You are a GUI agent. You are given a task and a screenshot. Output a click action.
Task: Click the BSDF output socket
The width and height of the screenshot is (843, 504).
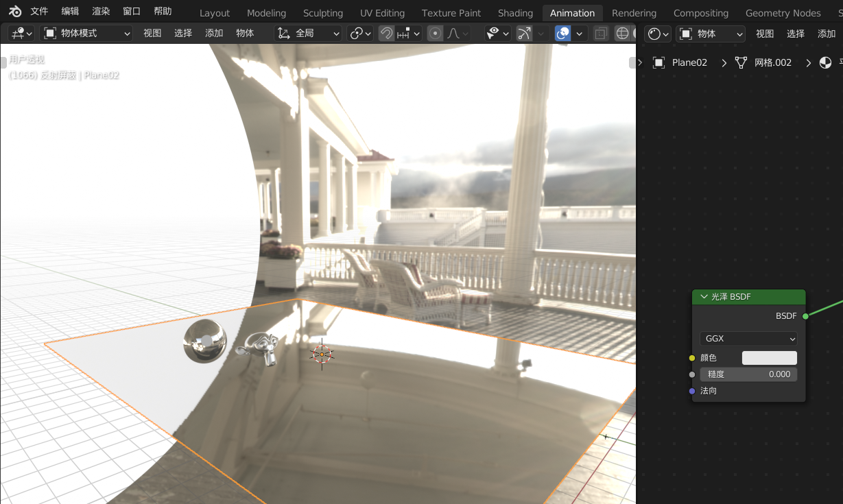click(805, 316)
